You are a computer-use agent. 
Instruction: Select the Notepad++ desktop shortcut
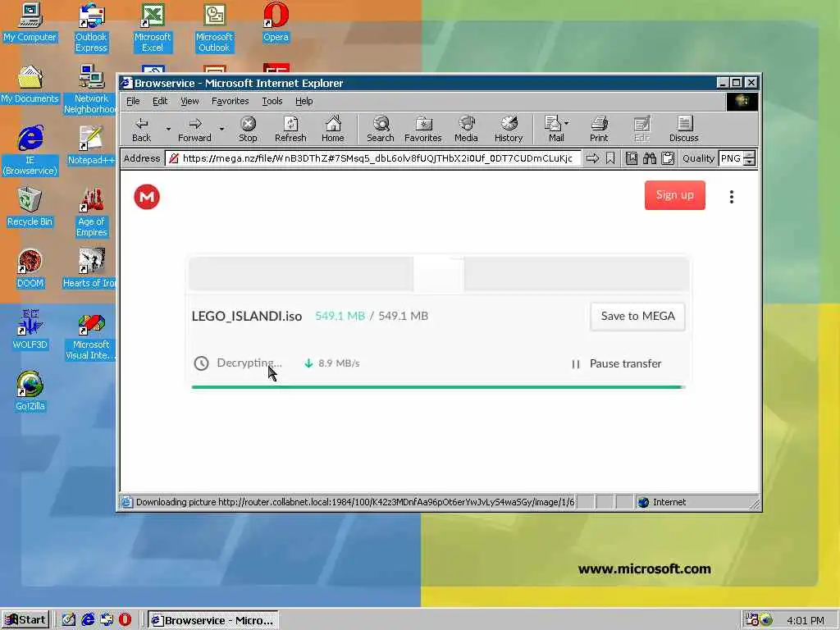pos(91,146)
